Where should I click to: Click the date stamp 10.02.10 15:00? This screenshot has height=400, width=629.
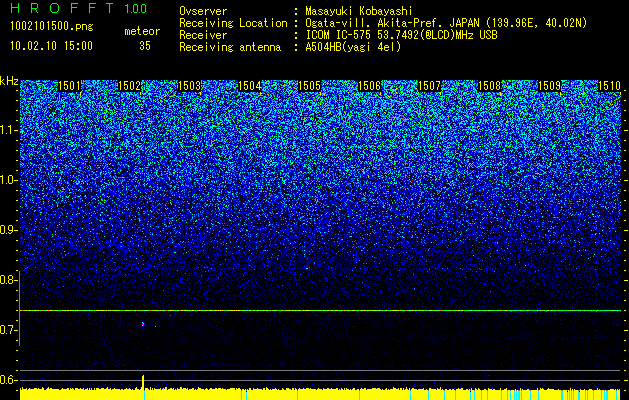point(51,46)
